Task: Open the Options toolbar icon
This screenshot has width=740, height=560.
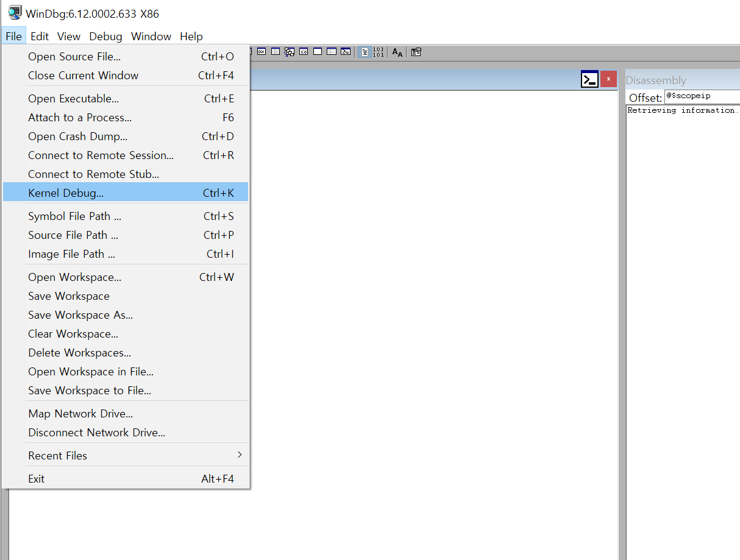Action: click(x=416, y=52)
